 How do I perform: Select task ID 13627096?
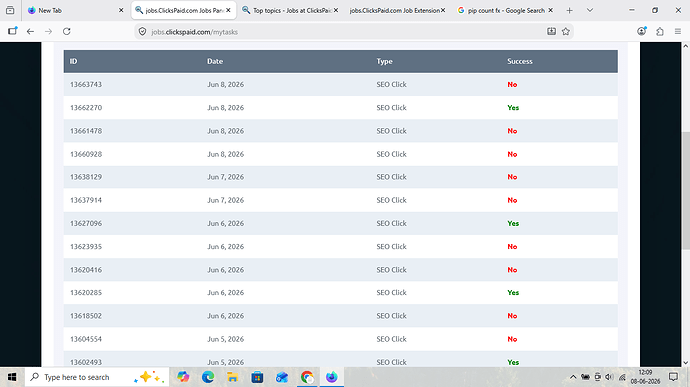(86, 224)
